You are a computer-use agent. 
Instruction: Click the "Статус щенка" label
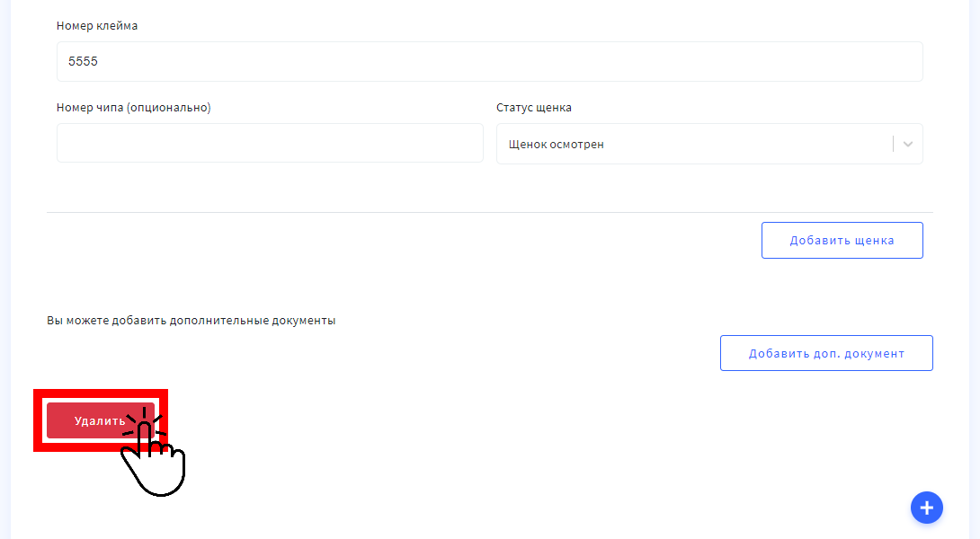(534, 108)
